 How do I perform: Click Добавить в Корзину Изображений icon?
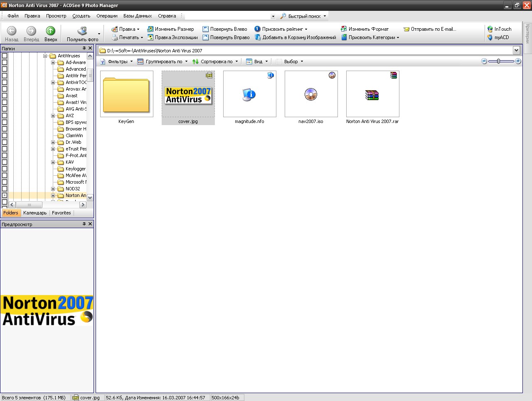point(258,37)
